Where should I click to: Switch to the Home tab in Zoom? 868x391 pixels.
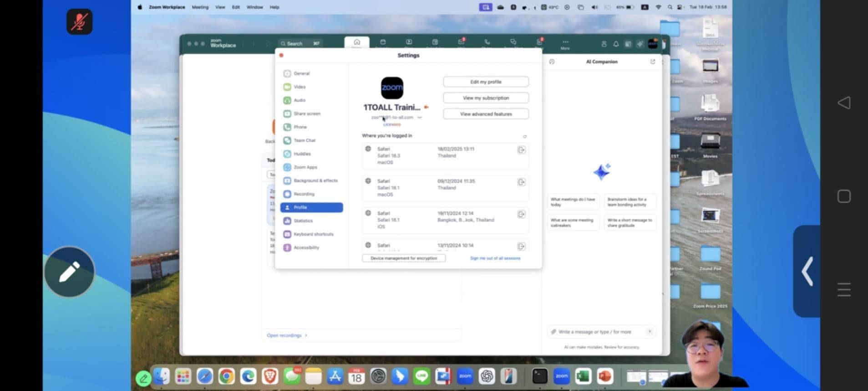357,42
